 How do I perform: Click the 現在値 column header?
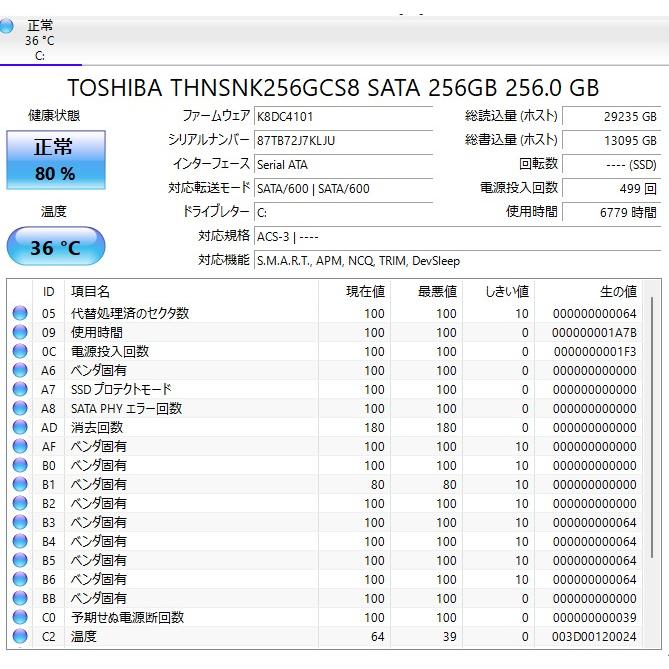point(355,292)
